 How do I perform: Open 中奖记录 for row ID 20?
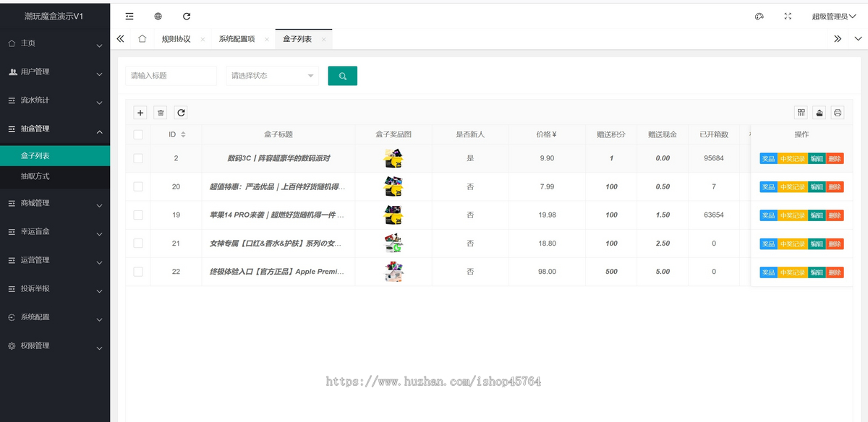click(792, 186)
